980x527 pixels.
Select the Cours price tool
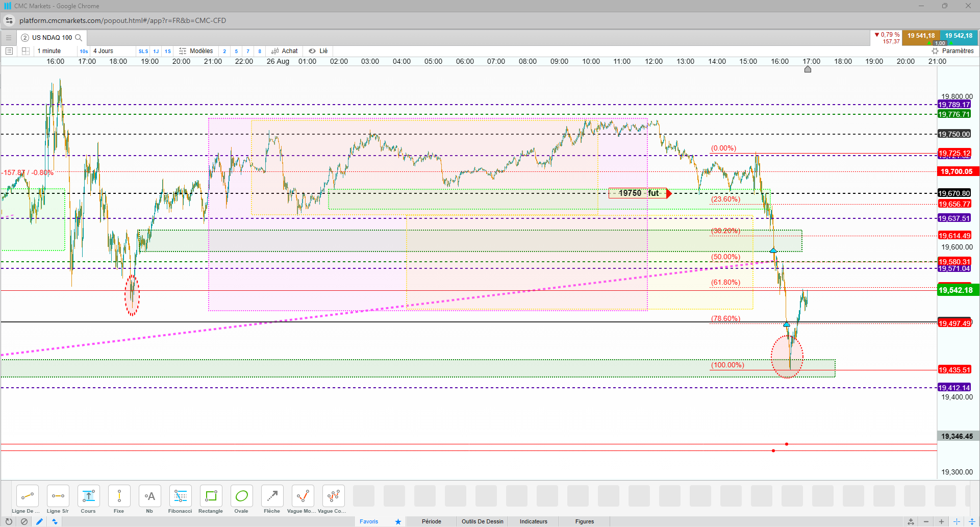pos(88,496)
